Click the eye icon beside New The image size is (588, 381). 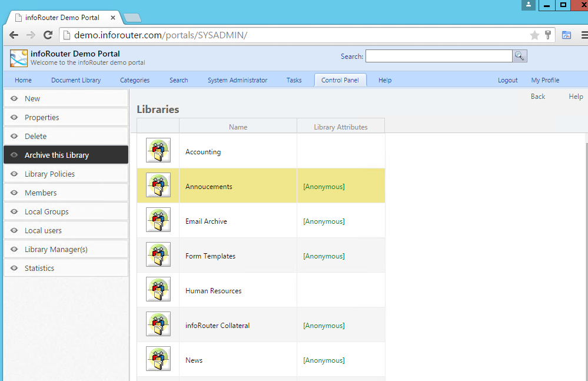click(x=14, y=98)
